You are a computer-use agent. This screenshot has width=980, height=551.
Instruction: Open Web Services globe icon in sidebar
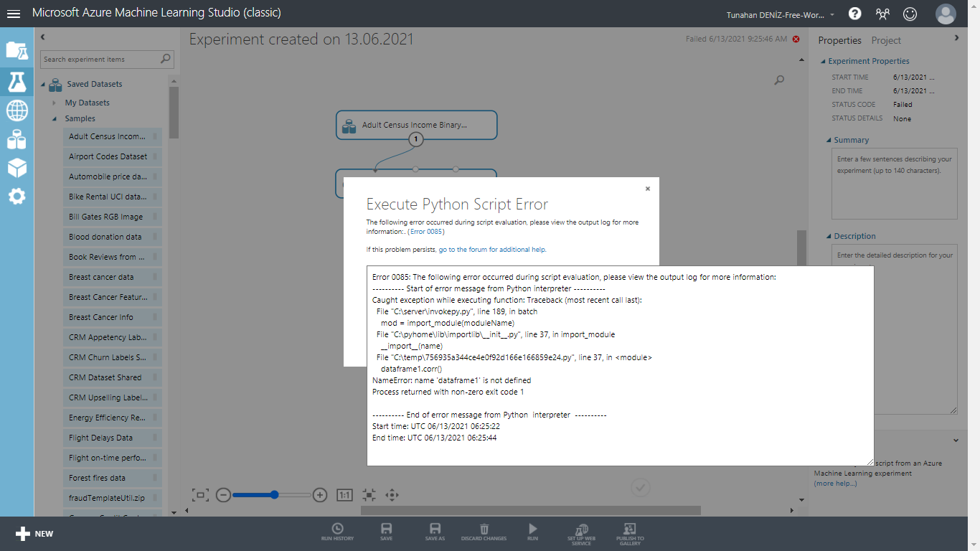(x=17, y=110)
